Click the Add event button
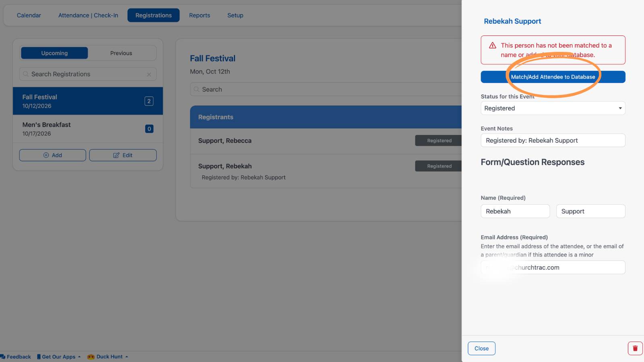Viewport: 644px width, 362px height. click(53, 155)
